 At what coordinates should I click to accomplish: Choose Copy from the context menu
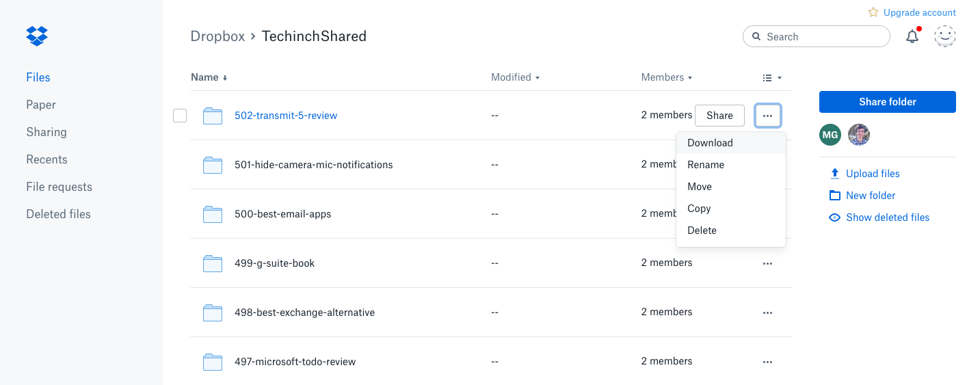tap(731, 209)
